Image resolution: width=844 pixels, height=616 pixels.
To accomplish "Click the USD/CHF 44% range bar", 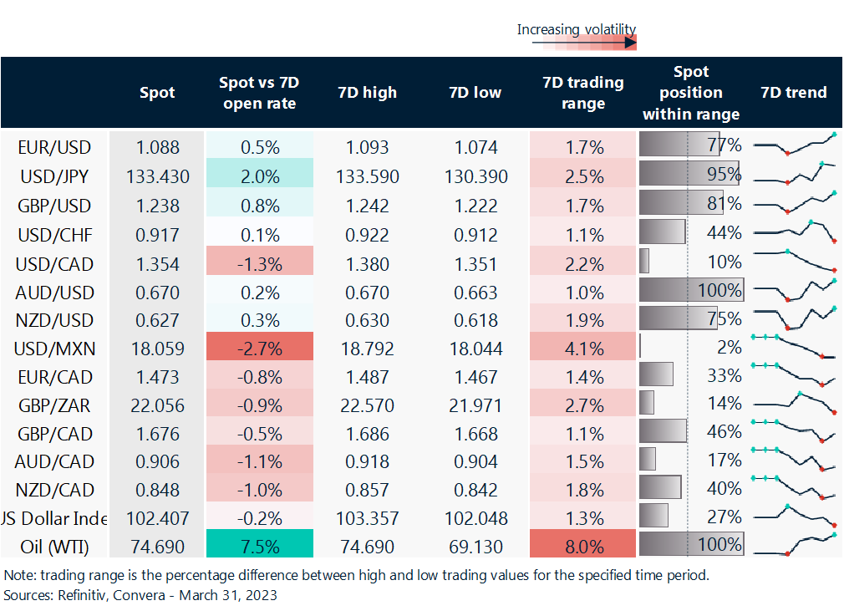I will tap(663, 232).
